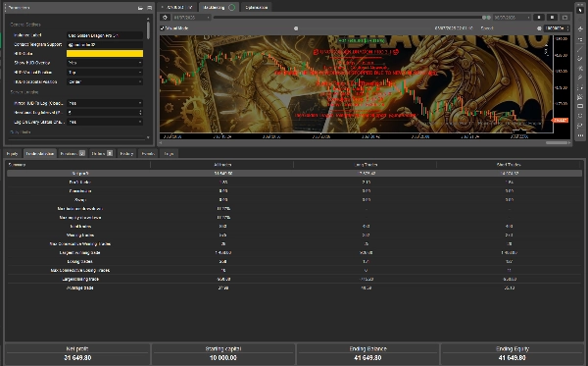Screen dimensions: 588x366
Task: Open the Mirror HUD To Log dropdown
Action: [105, 103]
